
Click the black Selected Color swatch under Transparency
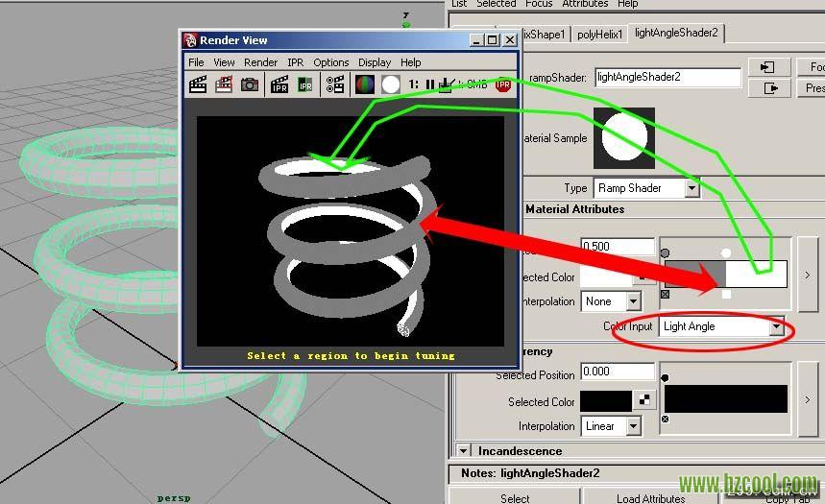click(606, 401)
